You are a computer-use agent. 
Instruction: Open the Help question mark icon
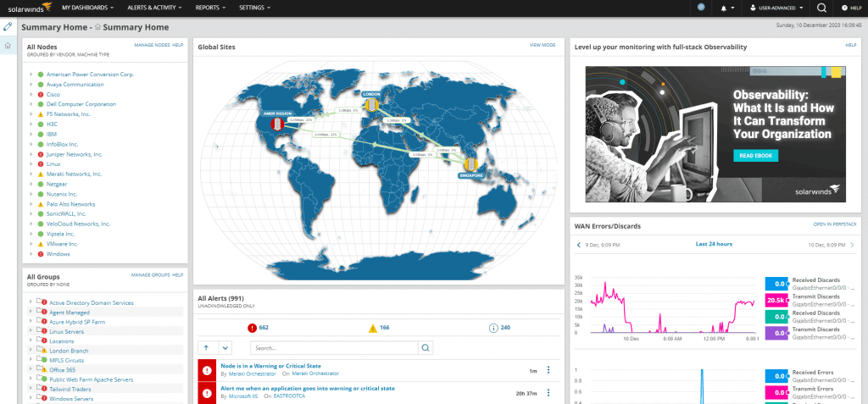pyautogui.click(x=844, y=8)
